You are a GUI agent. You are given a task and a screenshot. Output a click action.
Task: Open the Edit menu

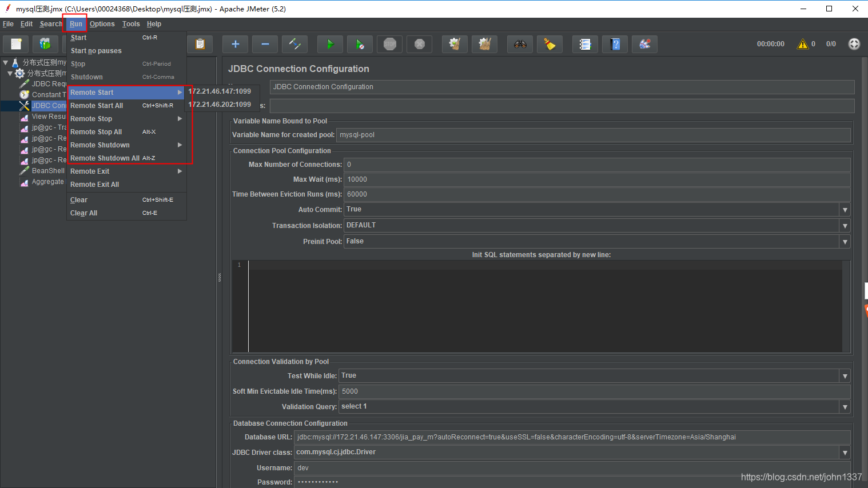(26, 24)
